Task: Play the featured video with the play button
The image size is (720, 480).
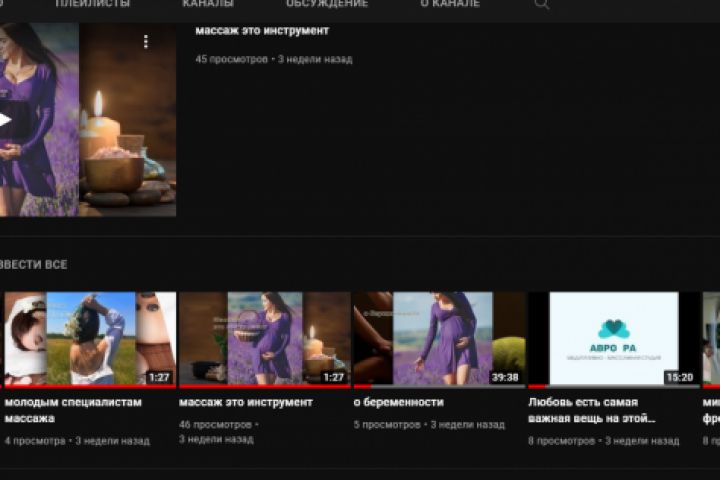Action: pyautogui.click(x=5, y=120)
